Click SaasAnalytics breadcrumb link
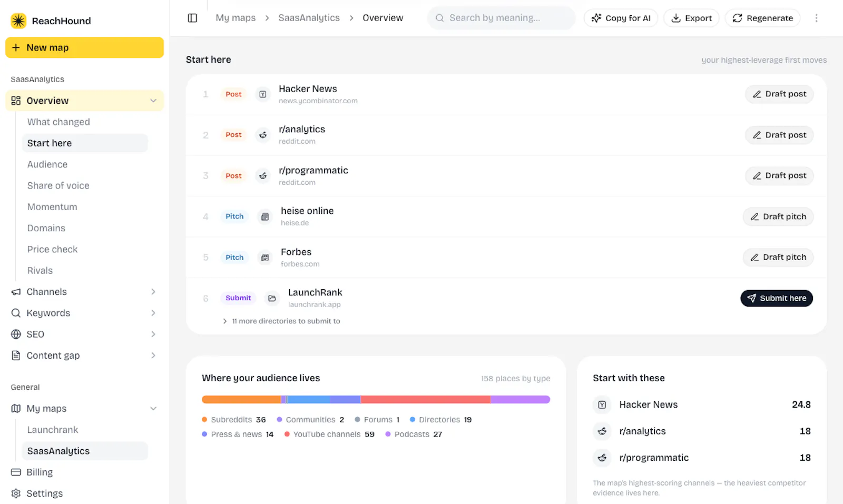This screenshot has height=504, width=843. click(309, 18)
